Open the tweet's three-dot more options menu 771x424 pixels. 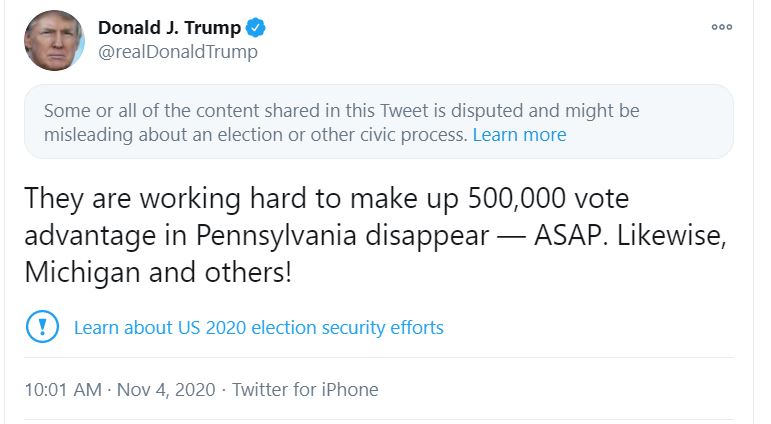[x=722, y=28]
